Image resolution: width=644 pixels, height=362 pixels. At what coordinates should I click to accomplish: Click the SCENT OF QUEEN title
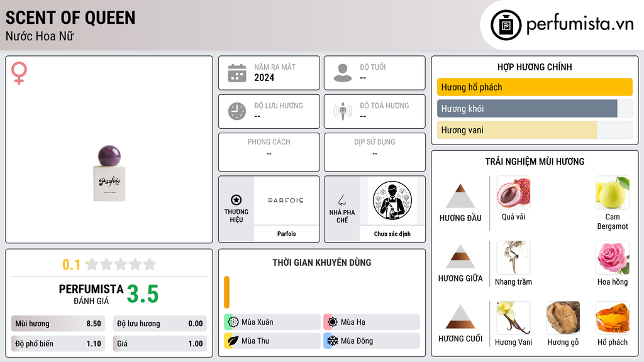pos(70,18)
